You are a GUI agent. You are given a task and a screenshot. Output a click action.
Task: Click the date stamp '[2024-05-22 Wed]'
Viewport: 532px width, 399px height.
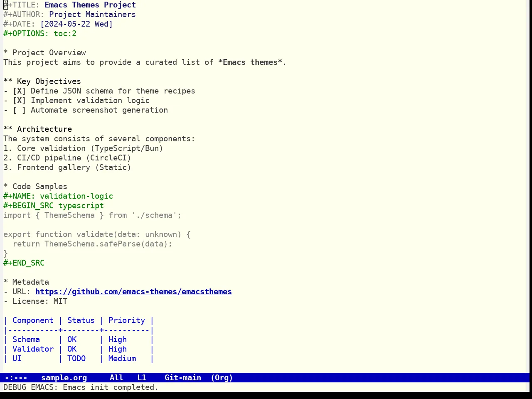click(76, 24)
